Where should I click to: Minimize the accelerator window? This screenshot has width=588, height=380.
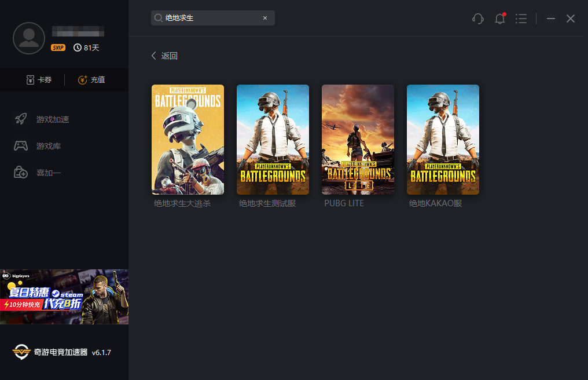coord(551,19)
